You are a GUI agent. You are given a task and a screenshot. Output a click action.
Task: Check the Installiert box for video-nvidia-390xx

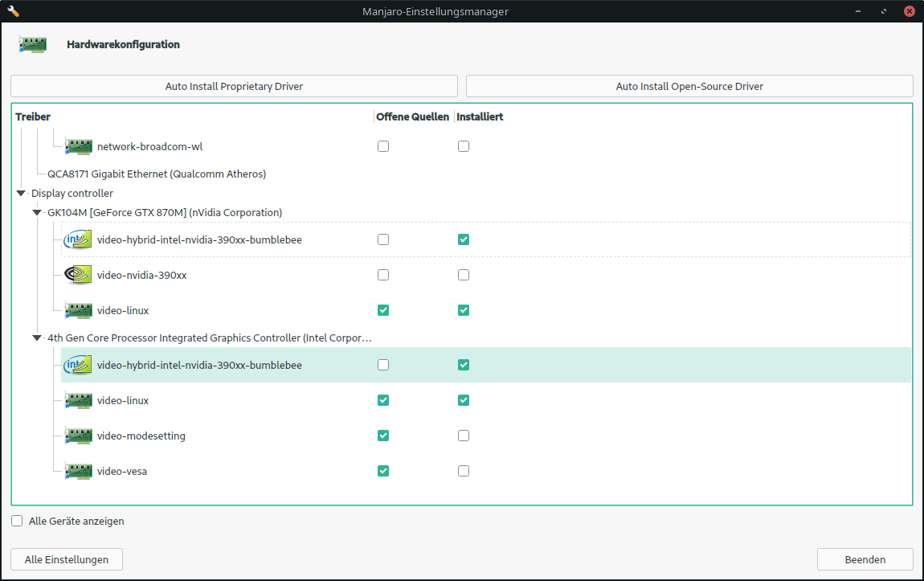(464, 275)
